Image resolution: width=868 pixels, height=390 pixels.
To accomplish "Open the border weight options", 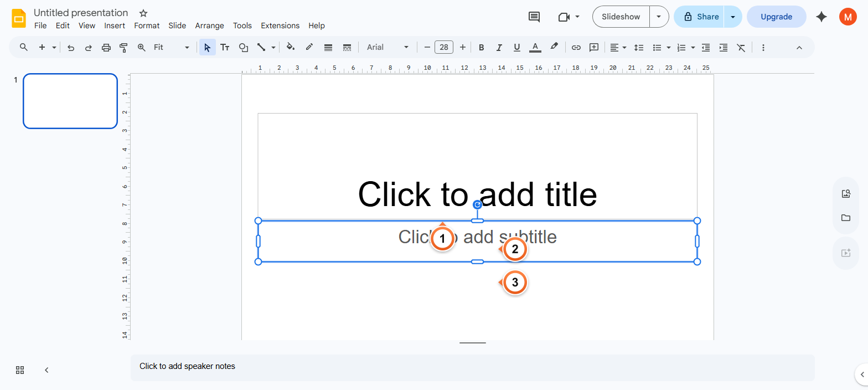I will point(328,48).
